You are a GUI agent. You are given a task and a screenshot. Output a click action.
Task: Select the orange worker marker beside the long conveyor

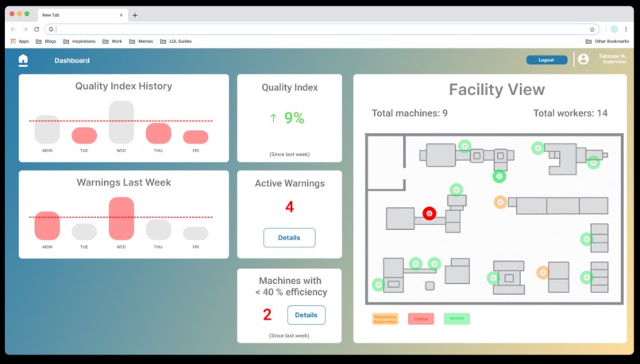click(x=500, y=202)
